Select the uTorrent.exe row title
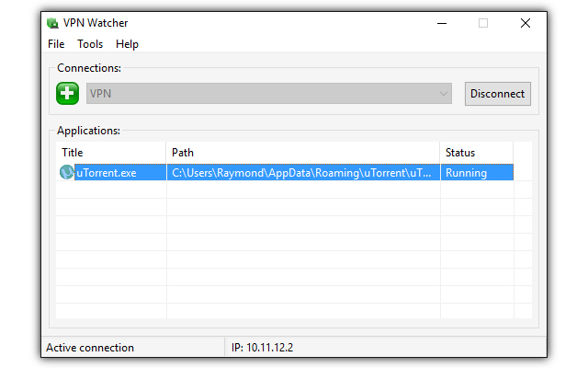This screenshot has height=368, width=588. 107,172
